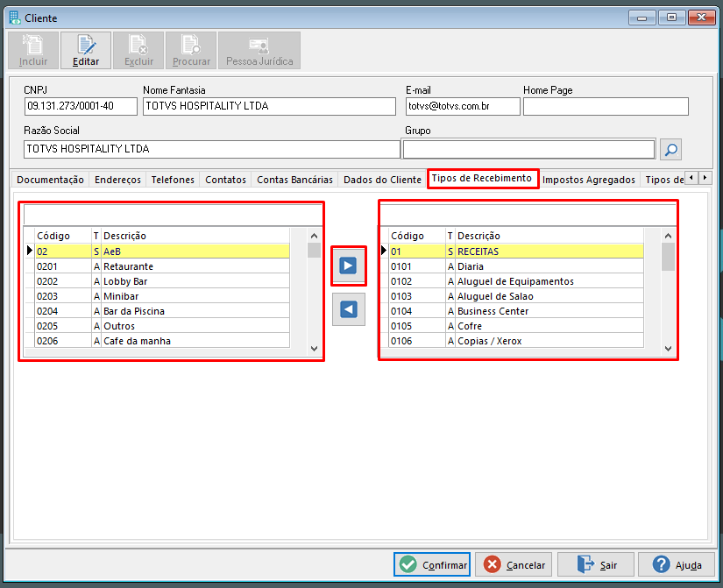Select row 0202 Lobby Bar
The width and height of the screenshot is (723, 588).
point(162,281)
